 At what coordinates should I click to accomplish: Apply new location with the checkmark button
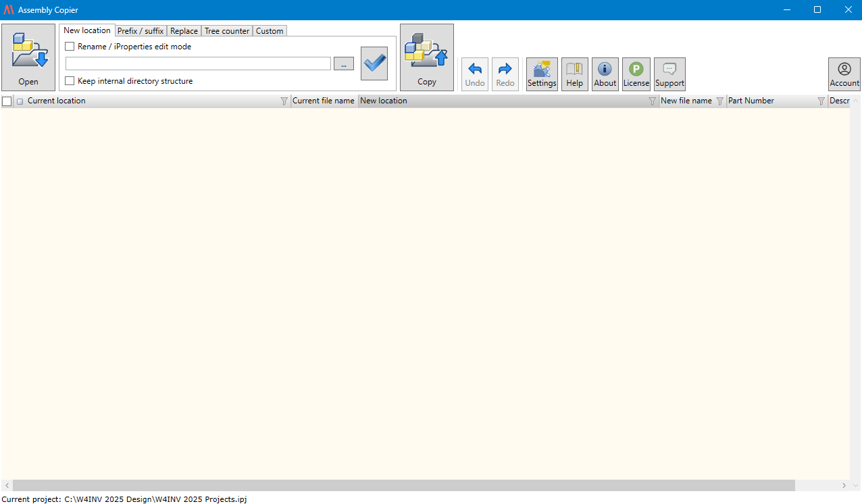[374, 64]
